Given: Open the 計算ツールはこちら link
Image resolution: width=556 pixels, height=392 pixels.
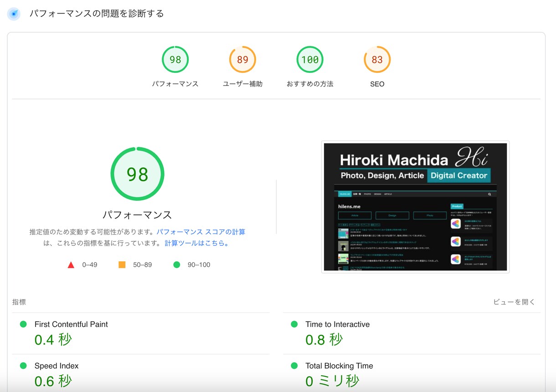Looking at the screenshot, I should click(x=197, y=243).
